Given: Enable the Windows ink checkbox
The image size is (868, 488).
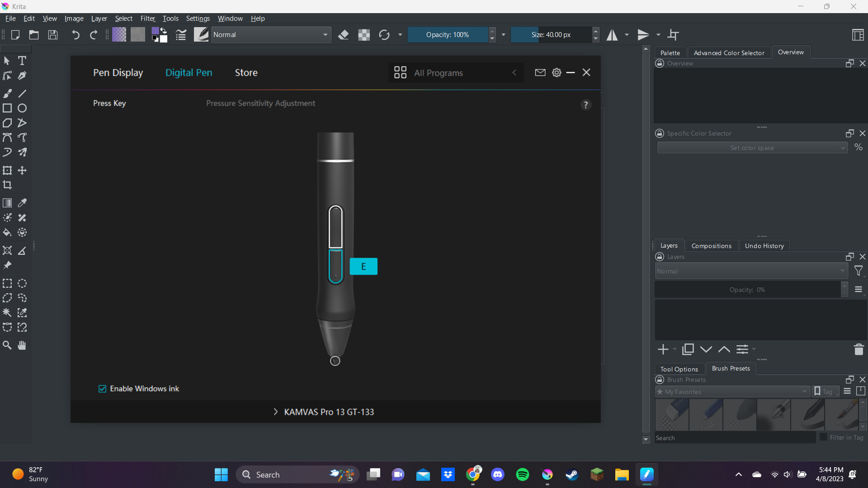Looking at the screenshot, I should (x=102, y=388).
